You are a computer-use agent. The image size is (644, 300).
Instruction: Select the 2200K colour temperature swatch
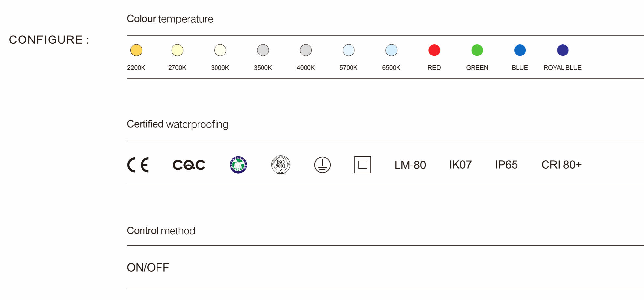(136, 50)
